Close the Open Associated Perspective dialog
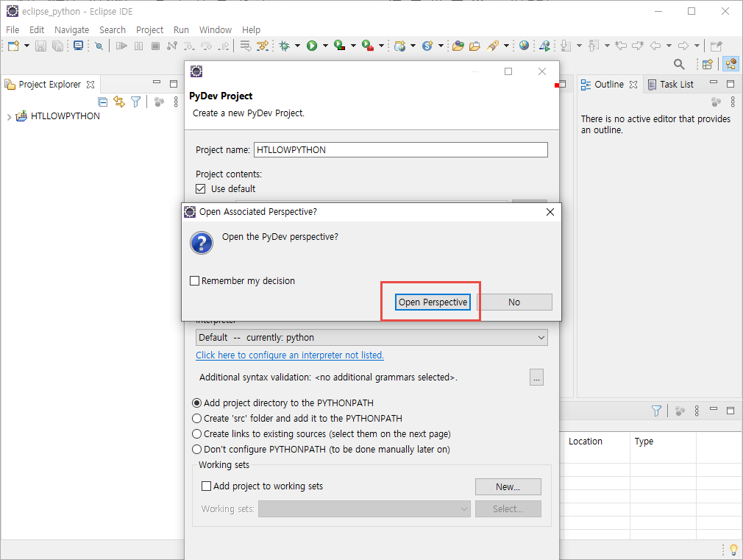Image resolution: width=743 pixels, height=560 pixels. pyautogui.click(x=550, y=212)
